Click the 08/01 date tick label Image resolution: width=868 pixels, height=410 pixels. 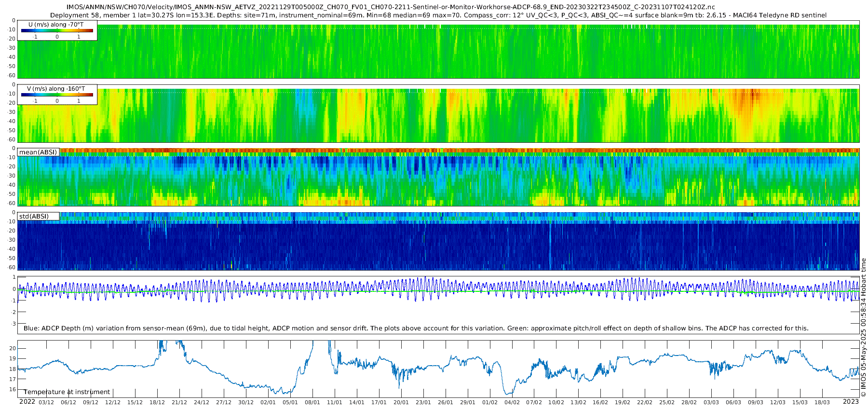[312, 402]
